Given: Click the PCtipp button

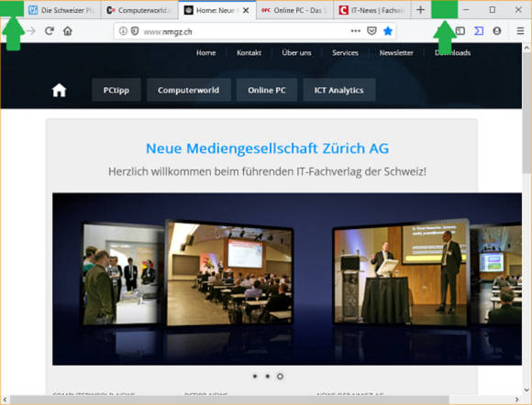Looking at the screenshot, I should [116, 90].
